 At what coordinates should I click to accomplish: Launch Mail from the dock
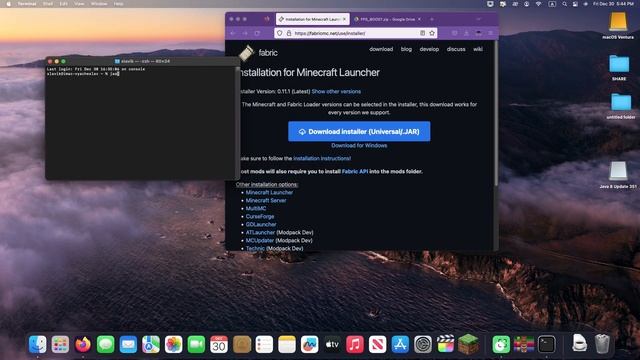click(x=128, y=344)
